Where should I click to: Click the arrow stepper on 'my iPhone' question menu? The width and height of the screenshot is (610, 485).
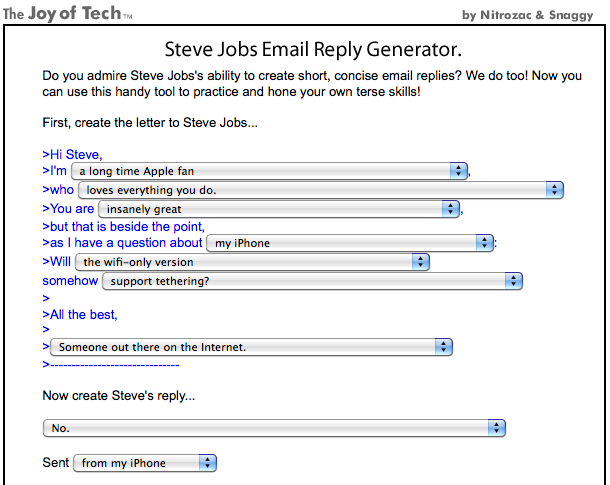[485, 243]
